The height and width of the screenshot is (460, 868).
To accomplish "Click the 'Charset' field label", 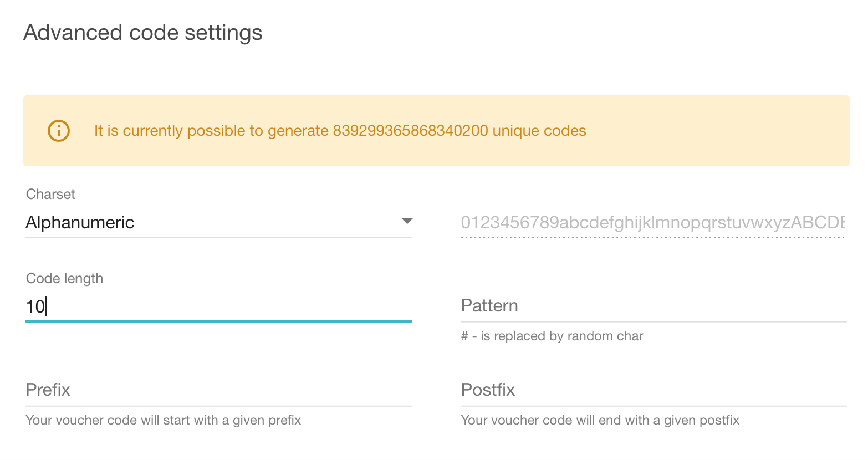I will tap(50, 195).
